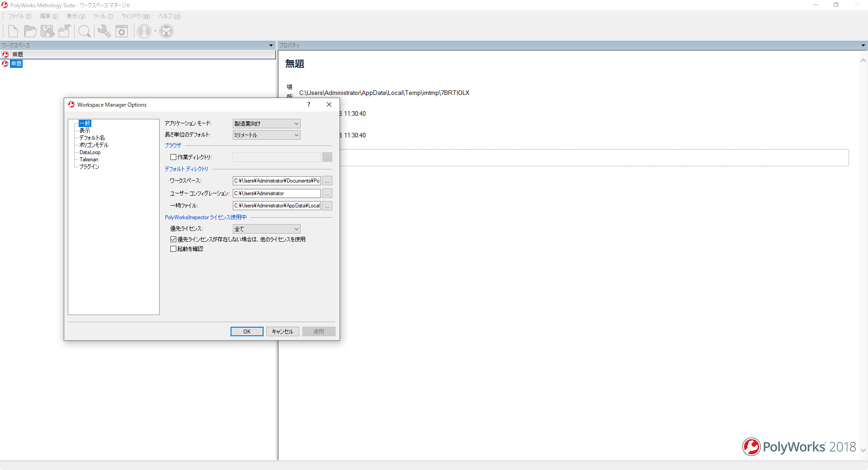Click the wrench tools toolbar icon
The height and width of the screenshot is (470, 868).
point(104,31)
